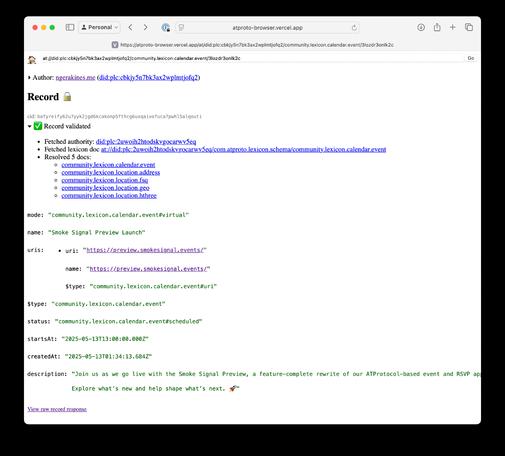Screen dimensions: 505x456
Task: Click the reader view icon beside the shield
Action: click(x=181, y=28)
